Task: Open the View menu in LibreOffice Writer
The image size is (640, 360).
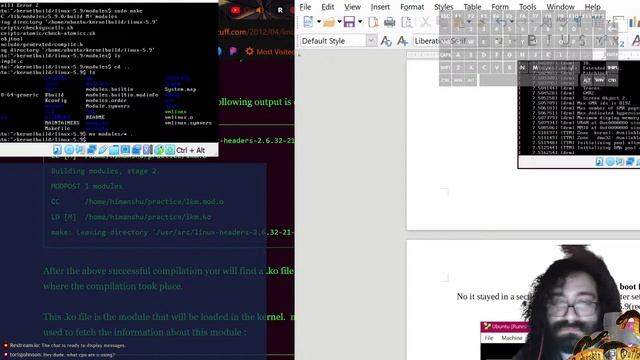Action: (x=352, y=7)
